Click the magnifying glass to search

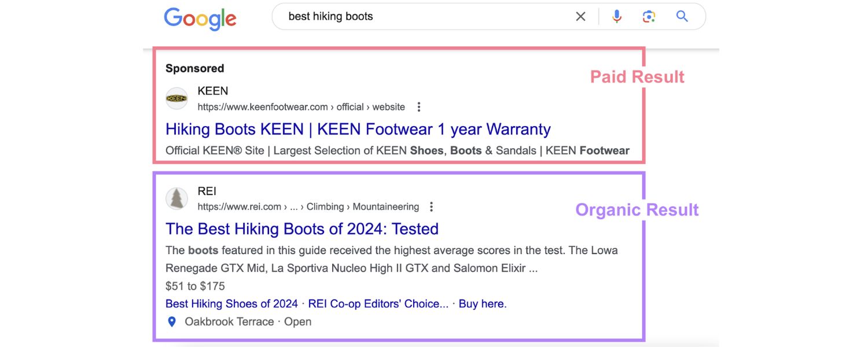click(682, 16)
